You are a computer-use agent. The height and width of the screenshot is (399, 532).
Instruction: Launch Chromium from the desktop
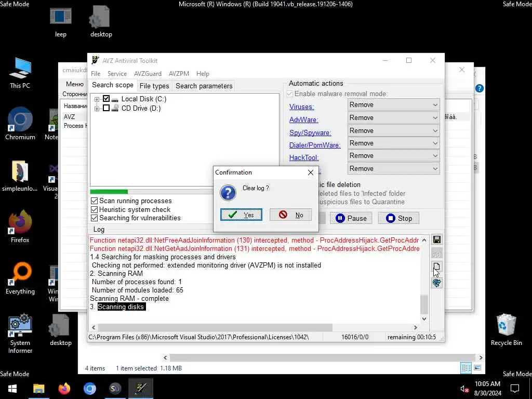(20, 124)
